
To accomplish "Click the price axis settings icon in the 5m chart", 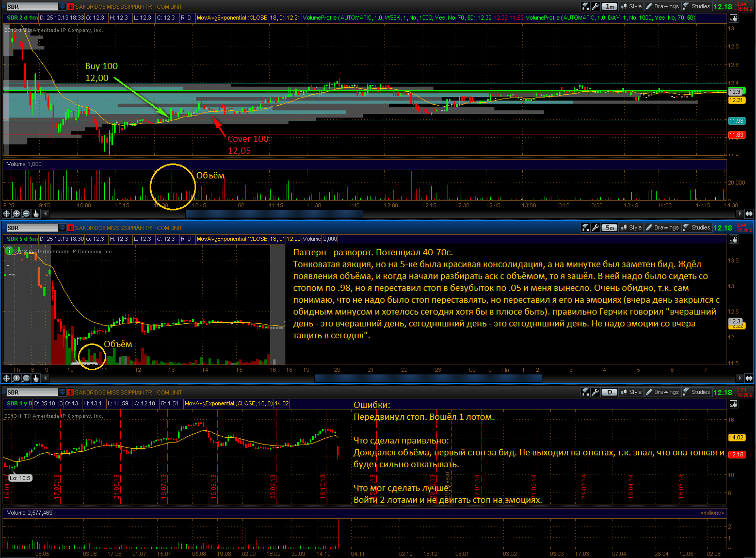I will (733, 239).
